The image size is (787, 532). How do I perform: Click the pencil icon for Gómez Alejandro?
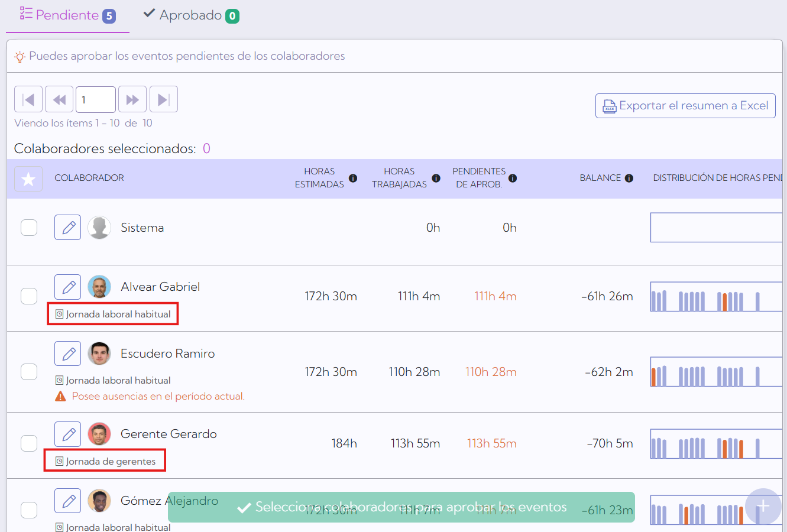click(x=68, y=501)
